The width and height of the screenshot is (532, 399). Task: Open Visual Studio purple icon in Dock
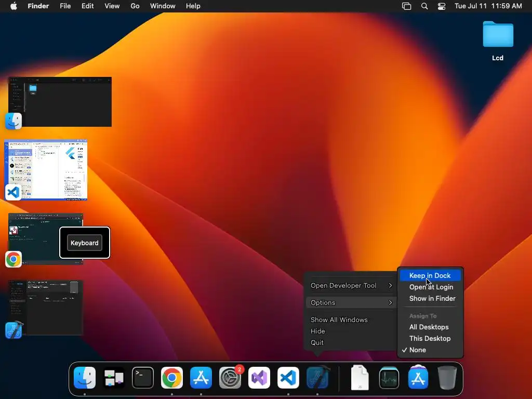259,378
